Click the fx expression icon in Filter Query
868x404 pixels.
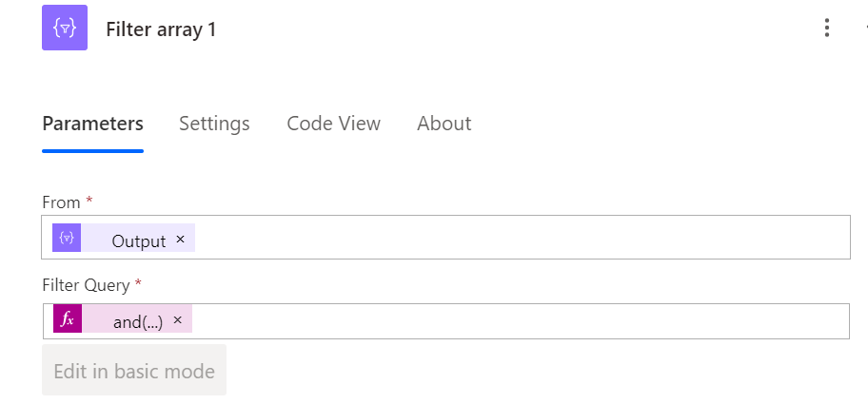[x=68, y=319]
